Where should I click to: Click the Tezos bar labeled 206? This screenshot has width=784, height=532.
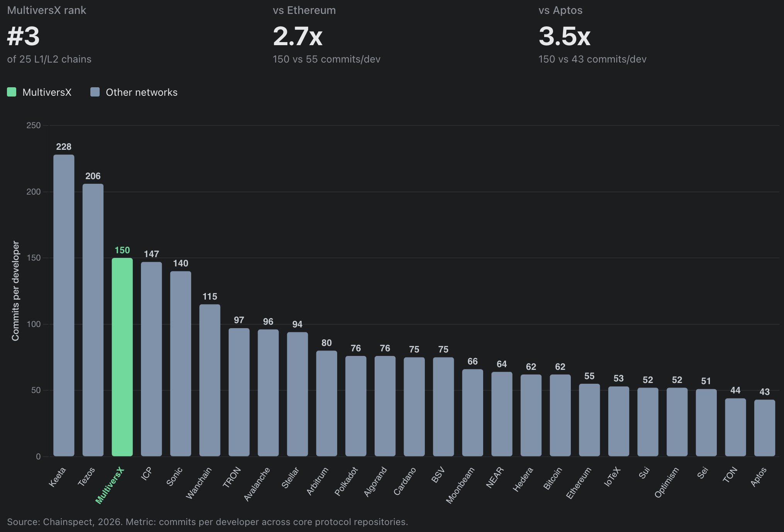tap(93, 320)
